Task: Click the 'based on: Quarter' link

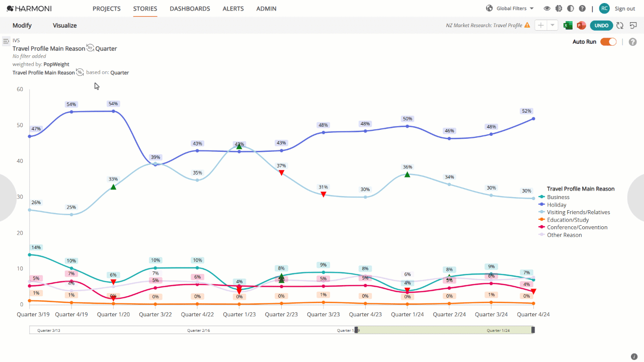Action: click(x=108, y=72)
